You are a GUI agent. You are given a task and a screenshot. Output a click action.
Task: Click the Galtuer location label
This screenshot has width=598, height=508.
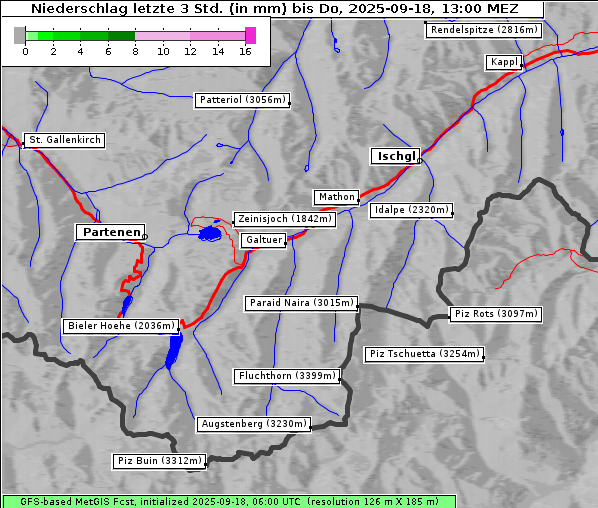click(x=264, y=240)
